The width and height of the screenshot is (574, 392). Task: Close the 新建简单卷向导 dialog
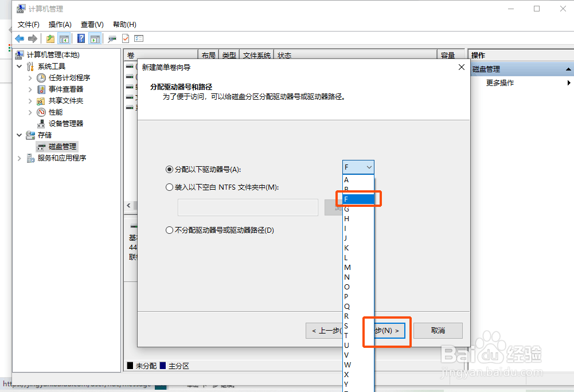pos(462,68)
